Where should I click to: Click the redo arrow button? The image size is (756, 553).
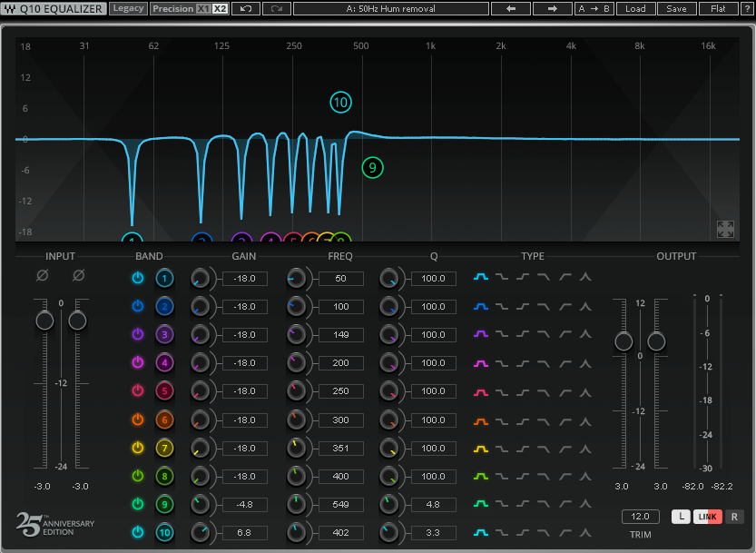[x=277, y=9]
